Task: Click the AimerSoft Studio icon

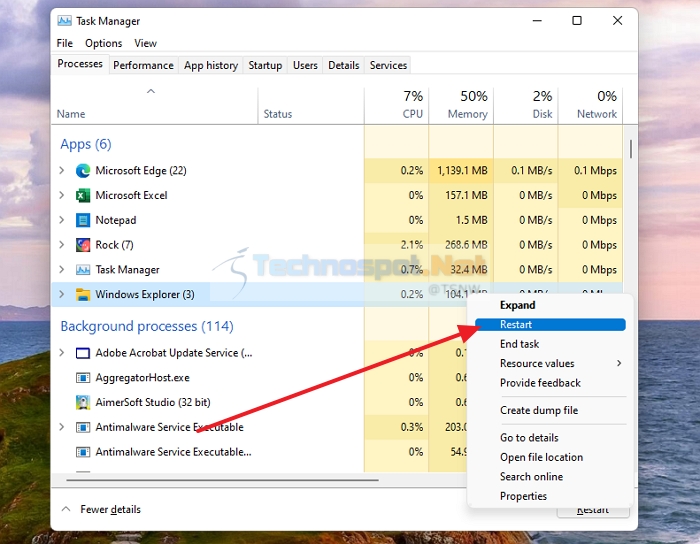Action: click(83, 403)
